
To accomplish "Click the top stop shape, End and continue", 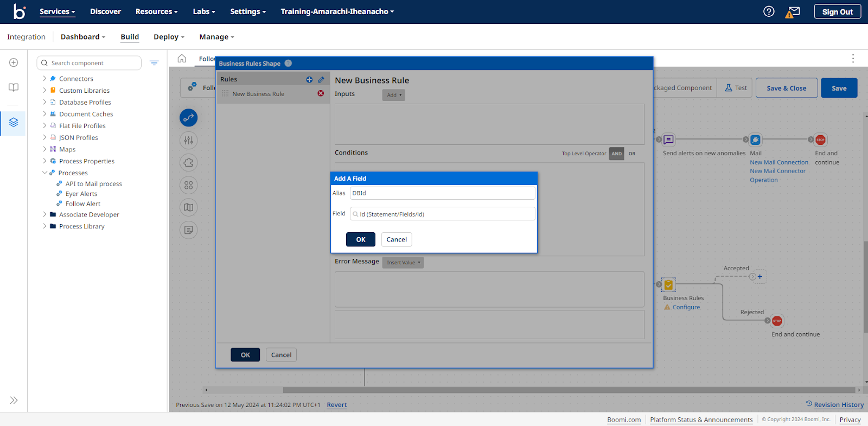I will pos(820,139).
